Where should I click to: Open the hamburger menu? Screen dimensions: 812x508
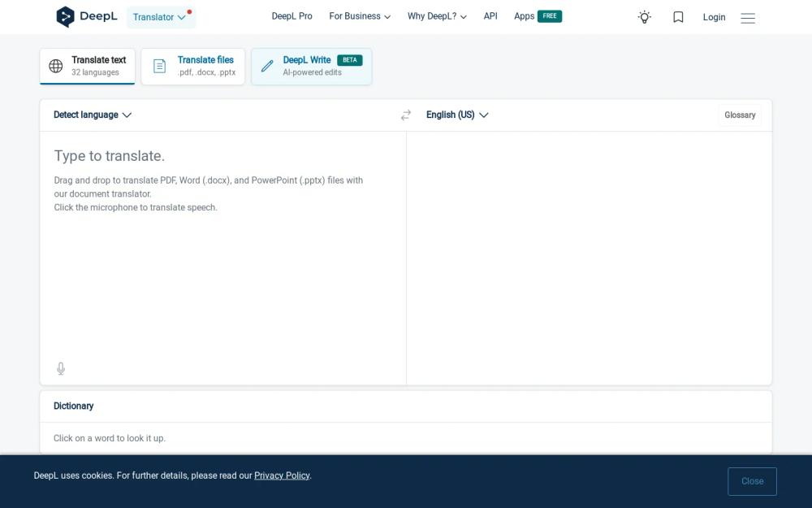tap(747, 18)
